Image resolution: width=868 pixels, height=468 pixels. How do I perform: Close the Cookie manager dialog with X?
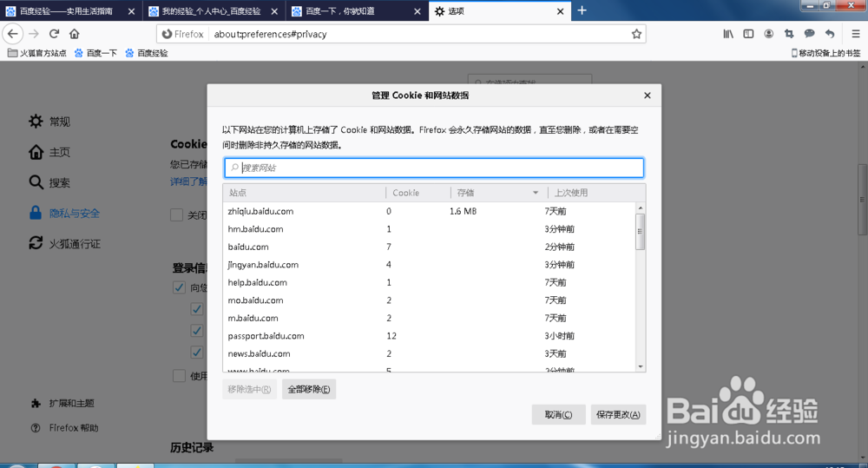click(648, 96)
